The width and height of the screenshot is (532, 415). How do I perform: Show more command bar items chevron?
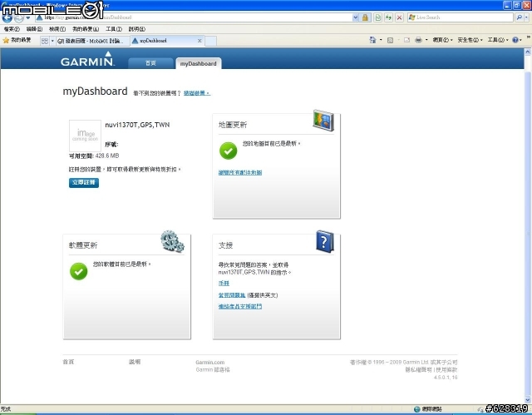coord(529,37)
